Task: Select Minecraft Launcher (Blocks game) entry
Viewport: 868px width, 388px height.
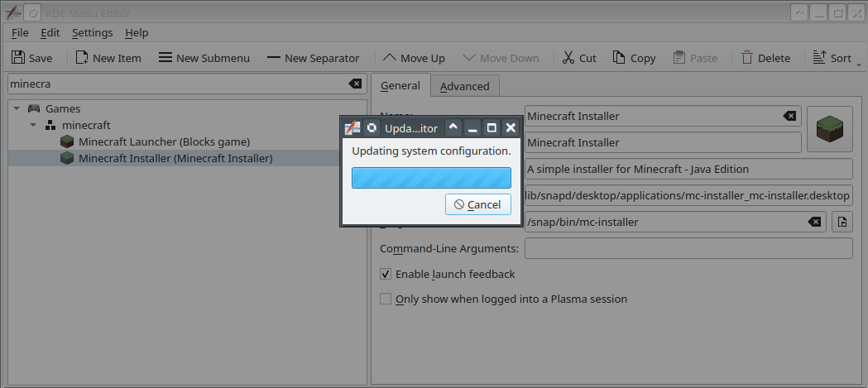Action: pyautogui.click(x=187, y=141)
